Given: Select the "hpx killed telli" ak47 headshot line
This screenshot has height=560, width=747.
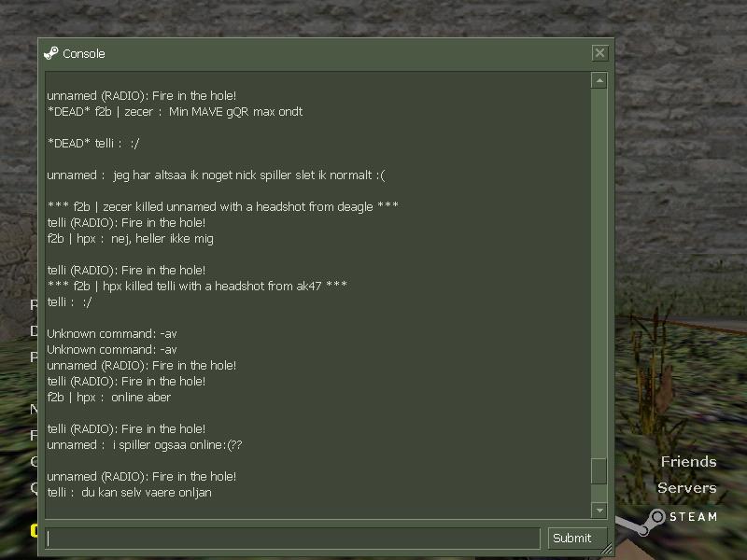Looking at the screenshot, I should point(197,287).
